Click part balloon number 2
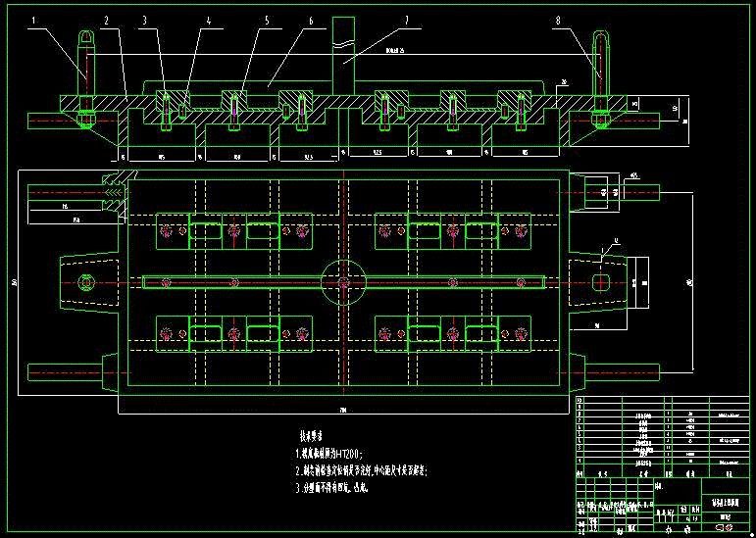 pyautogui.click(x=106, y=21)
